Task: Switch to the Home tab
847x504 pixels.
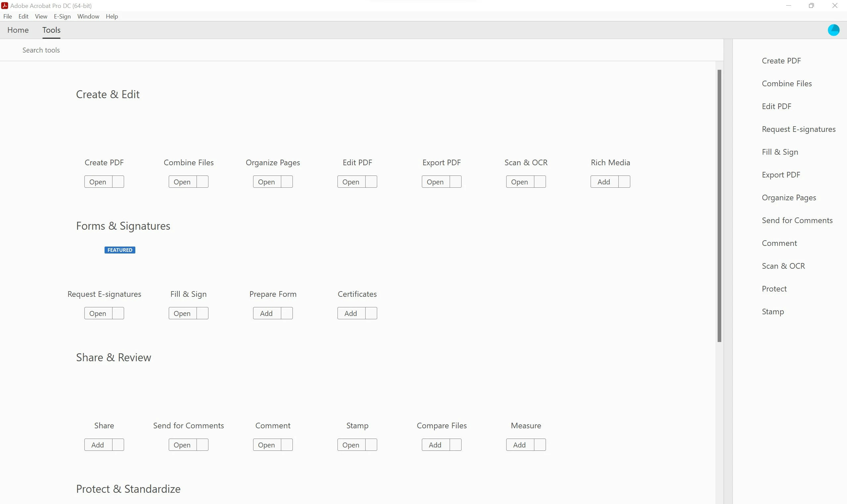Action: pyautogui.click(x=18, y=30)
